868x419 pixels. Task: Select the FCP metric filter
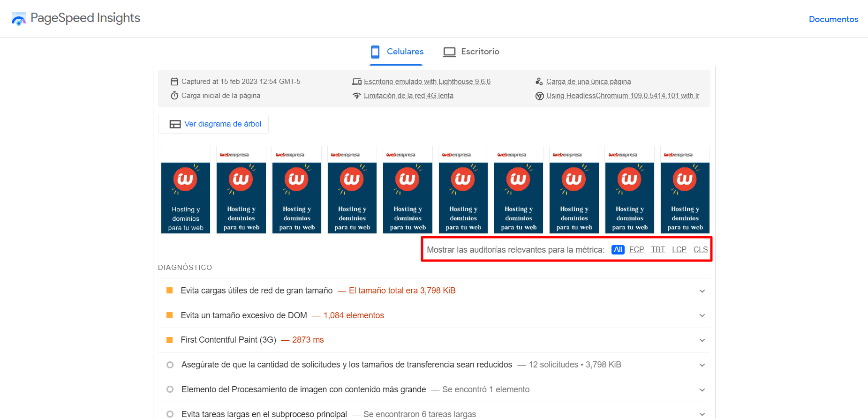coord(636,250)
